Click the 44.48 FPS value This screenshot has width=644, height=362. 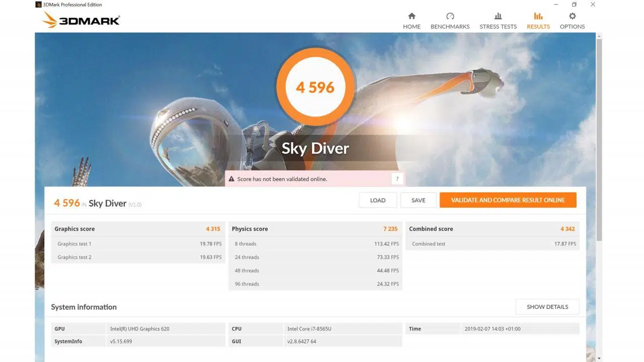(x=388, y=270)
